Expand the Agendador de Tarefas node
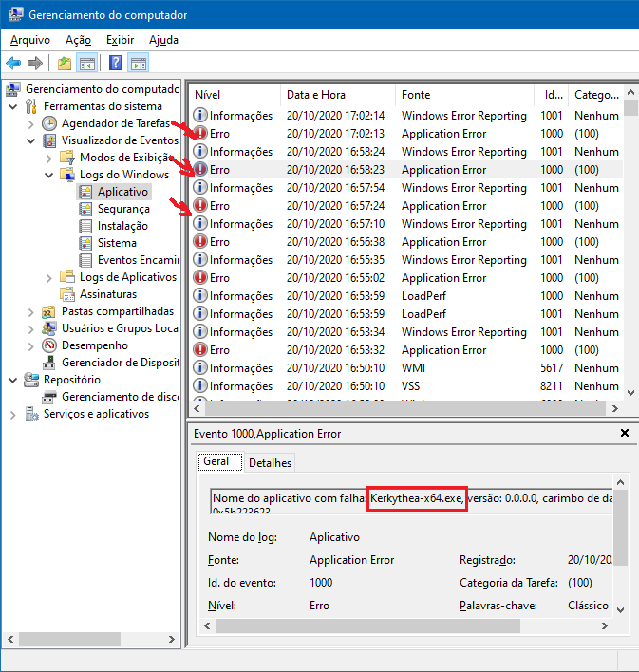This screenshot has width=639, height=672. coord(31,123)
